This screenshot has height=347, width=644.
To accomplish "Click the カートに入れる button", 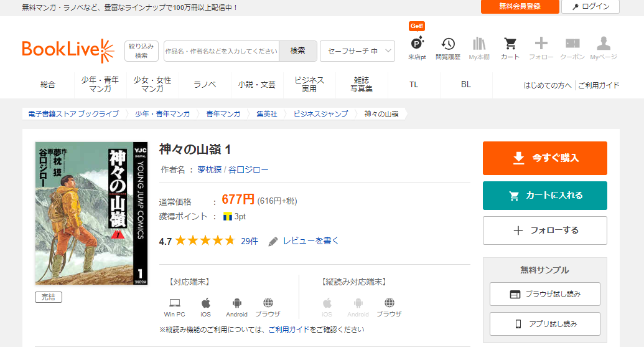I will [x=544, y=196].
